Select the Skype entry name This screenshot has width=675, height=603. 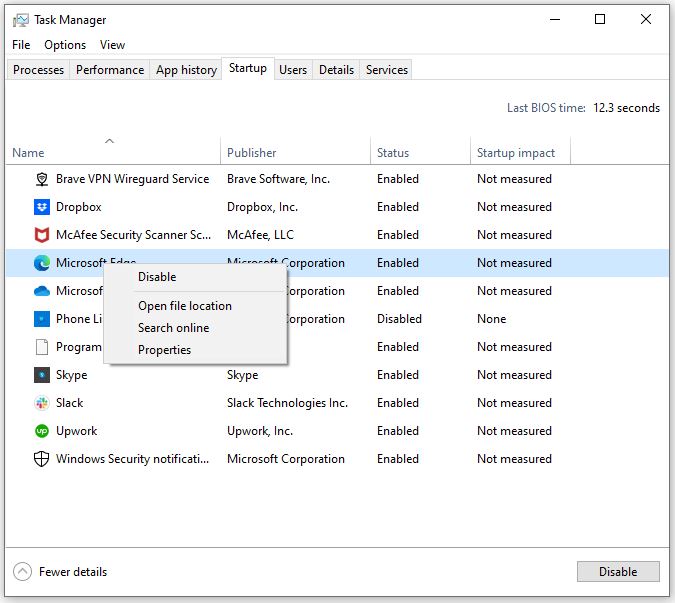coord(71,375)
